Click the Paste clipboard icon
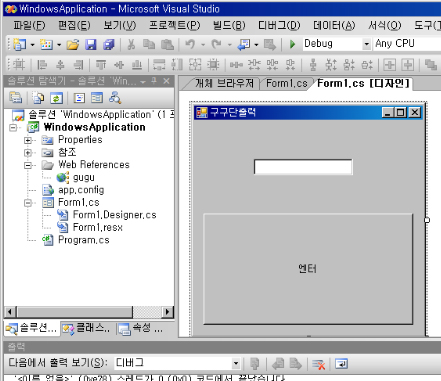Image resolution: width=441 pixels, height=381 pixels. tap(167, 44)
